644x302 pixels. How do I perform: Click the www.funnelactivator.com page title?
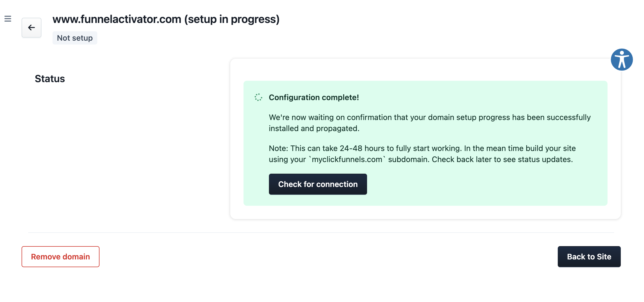point(166,19)
